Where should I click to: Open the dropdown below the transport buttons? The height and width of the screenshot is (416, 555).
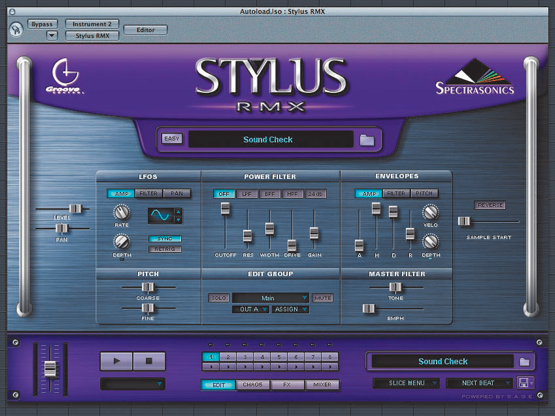click(133, 384)
